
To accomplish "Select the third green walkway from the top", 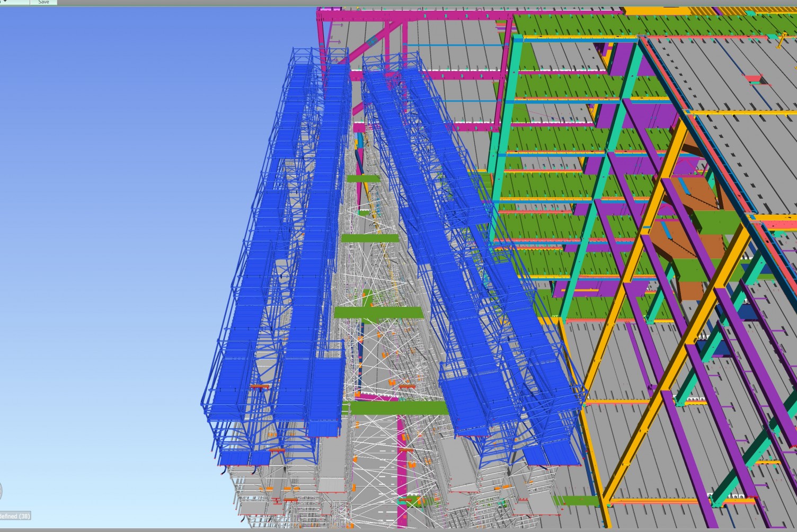I will (378, 313).
